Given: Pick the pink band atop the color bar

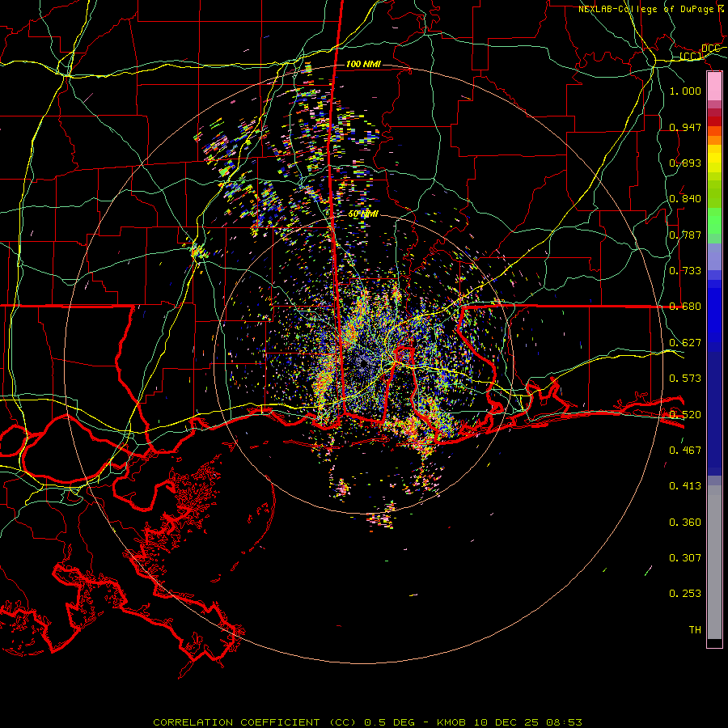Looking at the screenshot, I should [x=714, y=87].
